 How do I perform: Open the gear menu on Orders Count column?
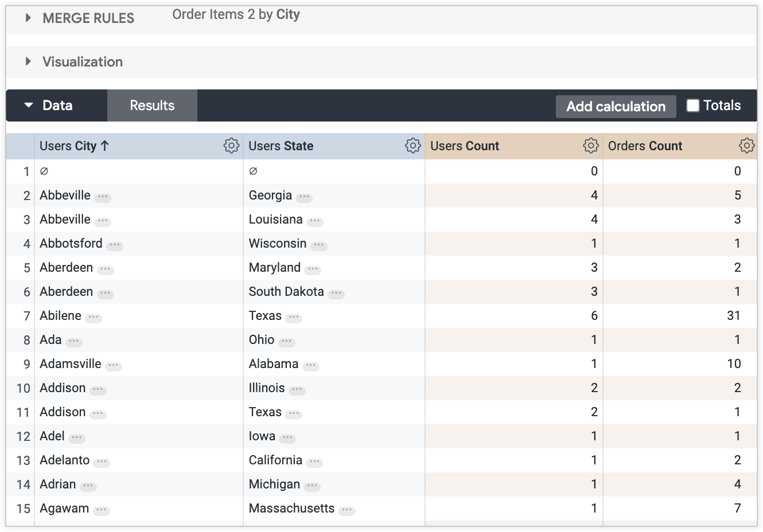tap(746, 146)
